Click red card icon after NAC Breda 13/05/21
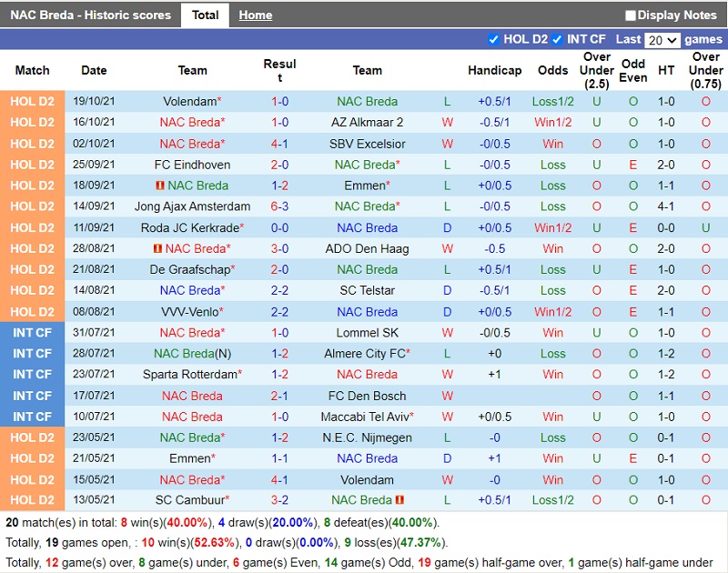Viewport: 728px width, 573px height. tap(399, 500)
